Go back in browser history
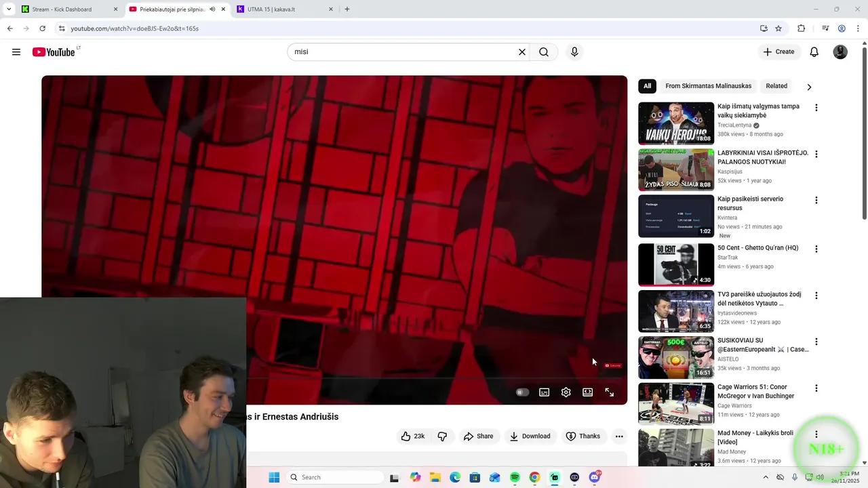The width and height of the screenshot is (868, 488). [x=9, y=28]
